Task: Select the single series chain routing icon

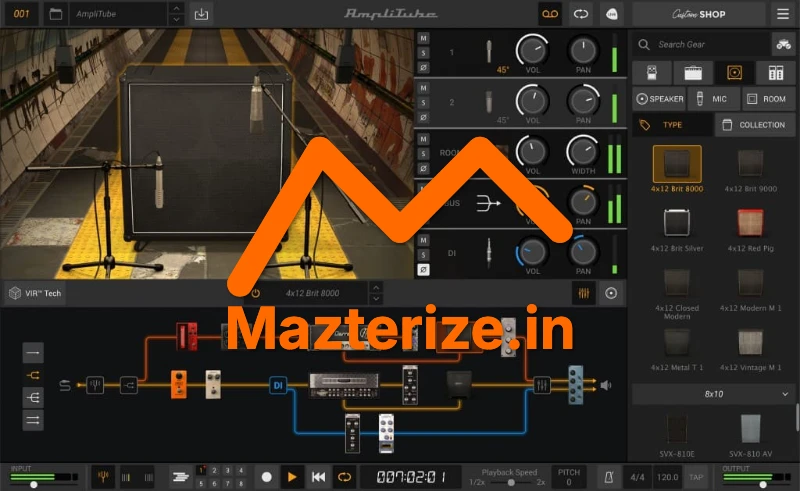Action: pyautogui.click(x=33, y=353)
